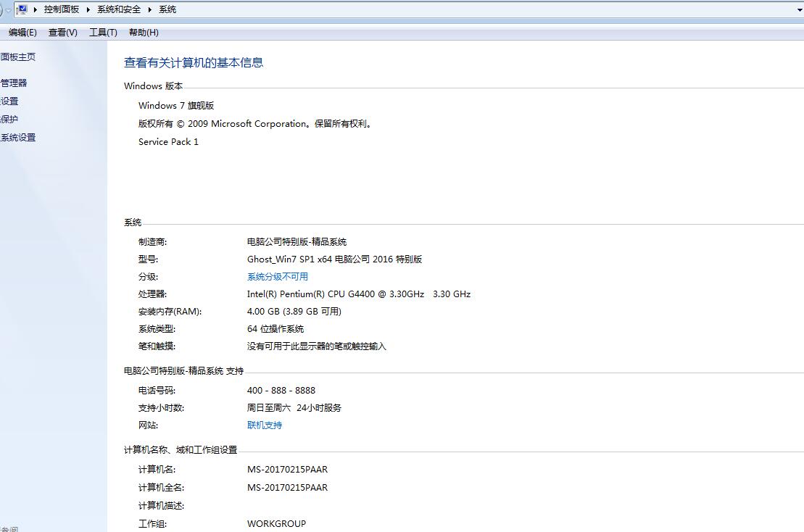Click the Windows 版本 section header
The width and height of the screenshot is (804, 532).
[x=153, y=86]
